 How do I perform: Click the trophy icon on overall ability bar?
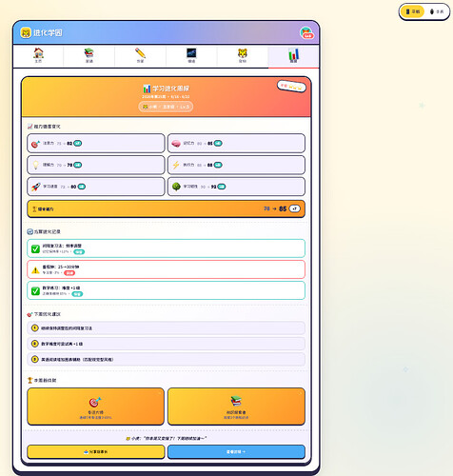tap(34, 209)
